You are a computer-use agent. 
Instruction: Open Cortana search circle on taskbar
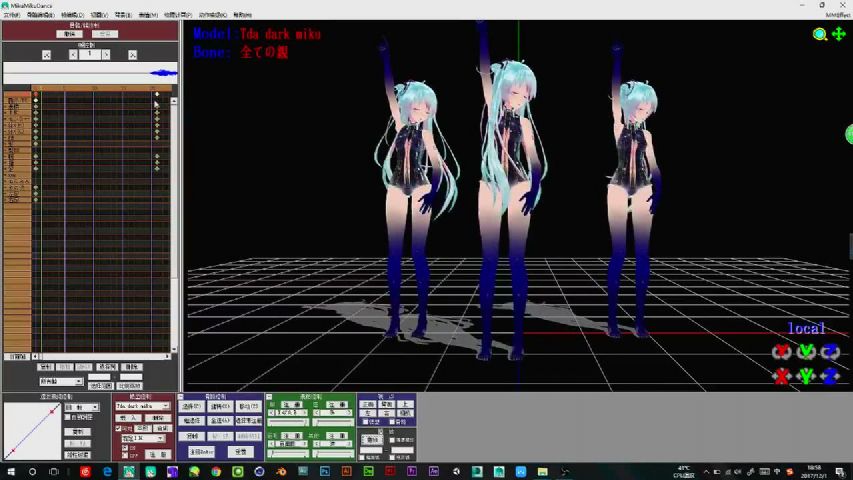click(32, 471)
